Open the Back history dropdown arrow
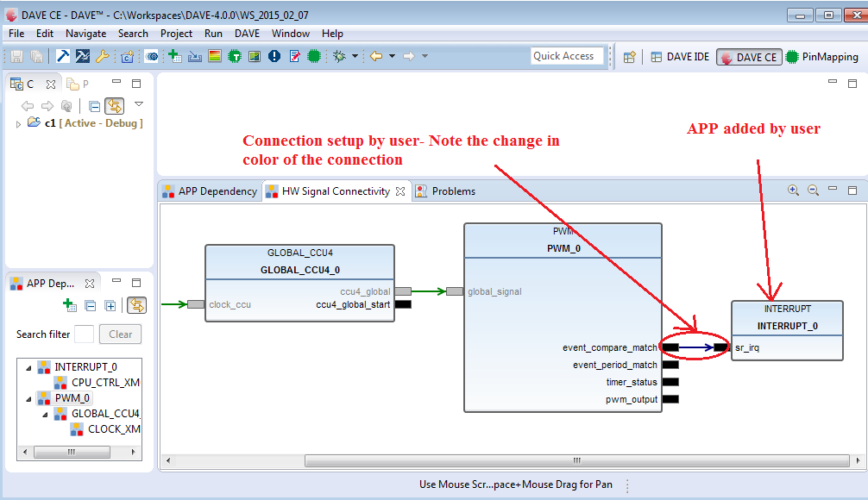This screenshot has width=868, height=500. (x=392, y=56)
